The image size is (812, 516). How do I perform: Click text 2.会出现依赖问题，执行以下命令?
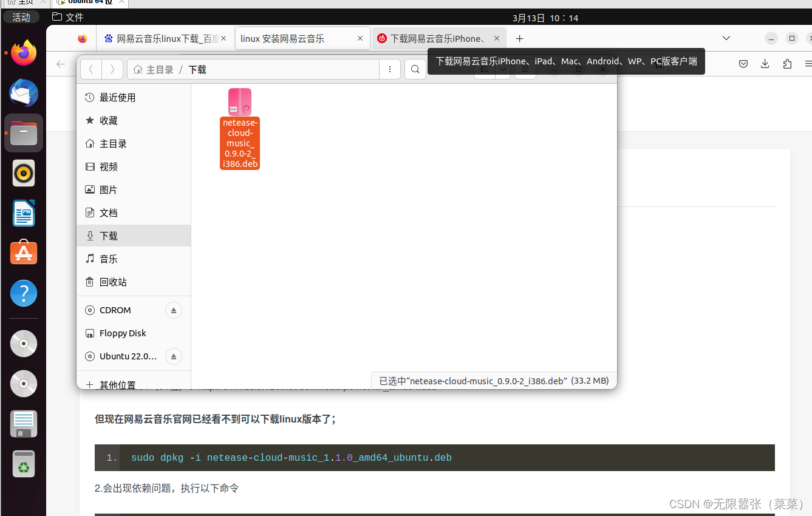[167, 488]
